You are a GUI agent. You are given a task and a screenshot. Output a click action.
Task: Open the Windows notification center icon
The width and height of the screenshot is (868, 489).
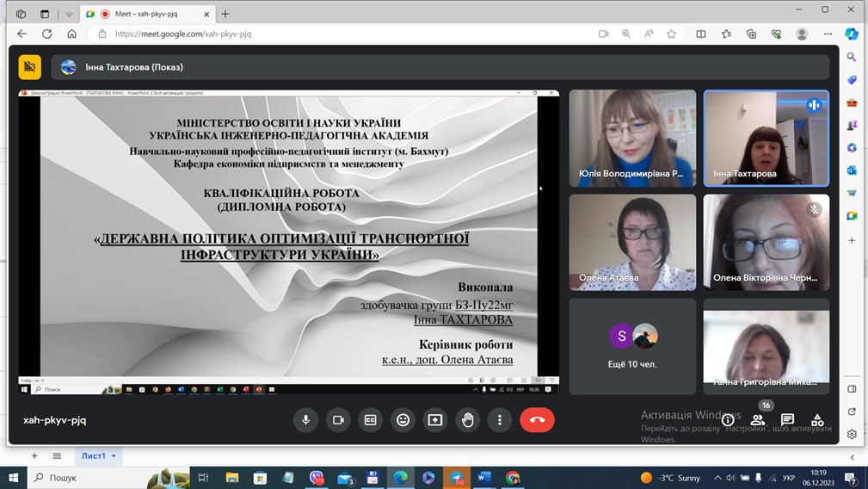pos(852,477)
